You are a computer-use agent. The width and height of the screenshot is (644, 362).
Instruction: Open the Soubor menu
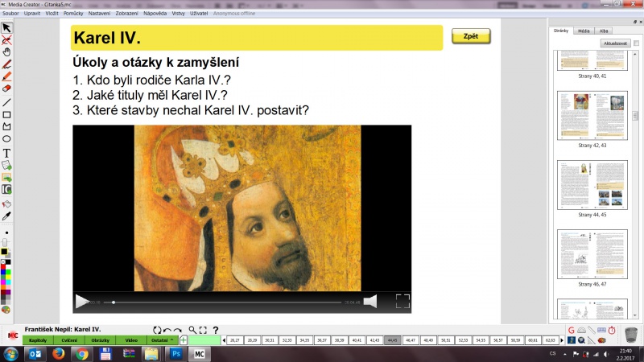coord(10,14)
